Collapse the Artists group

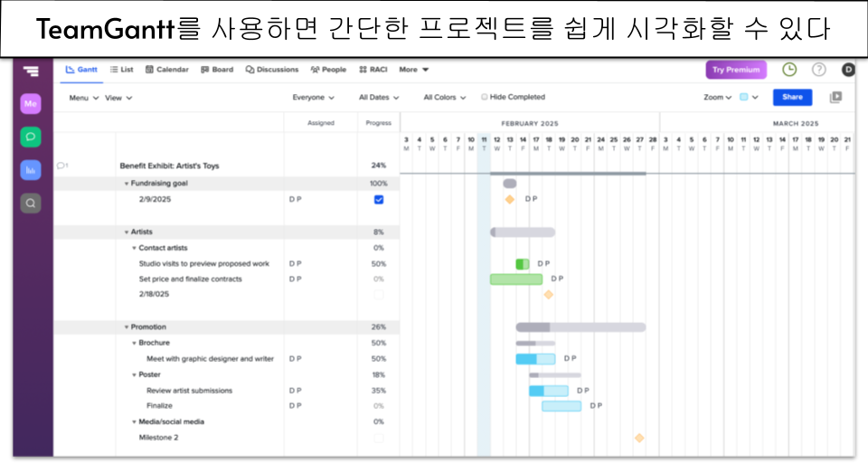point(127,232)
